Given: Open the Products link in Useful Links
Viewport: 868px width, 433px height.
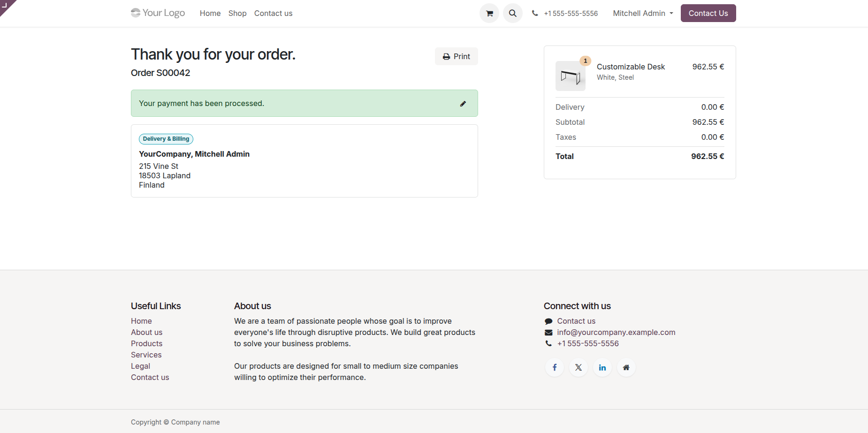Looking at the screenshot, I should click(146, 343).
